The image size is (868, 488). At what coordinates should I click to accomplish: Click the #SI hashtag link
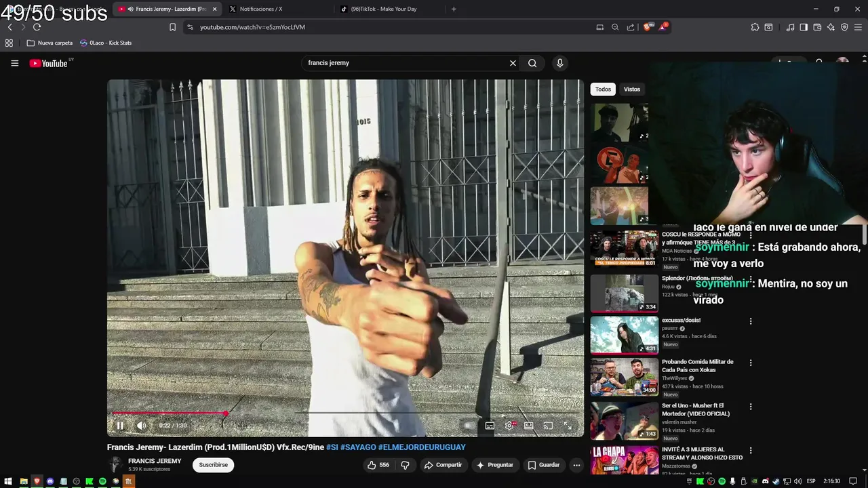(332, 447)
